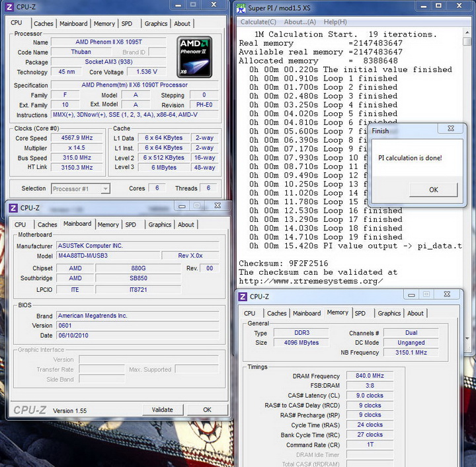Click the Level 3 cache 6 MBytes value
This screenshot has height=467, width=476.
164,167
